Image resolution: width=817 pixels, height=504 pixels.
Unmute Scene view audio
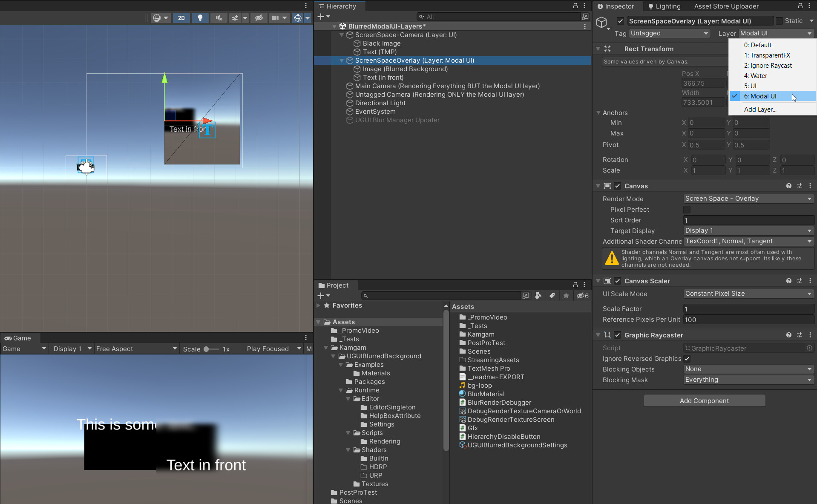(x=218, y=18)
